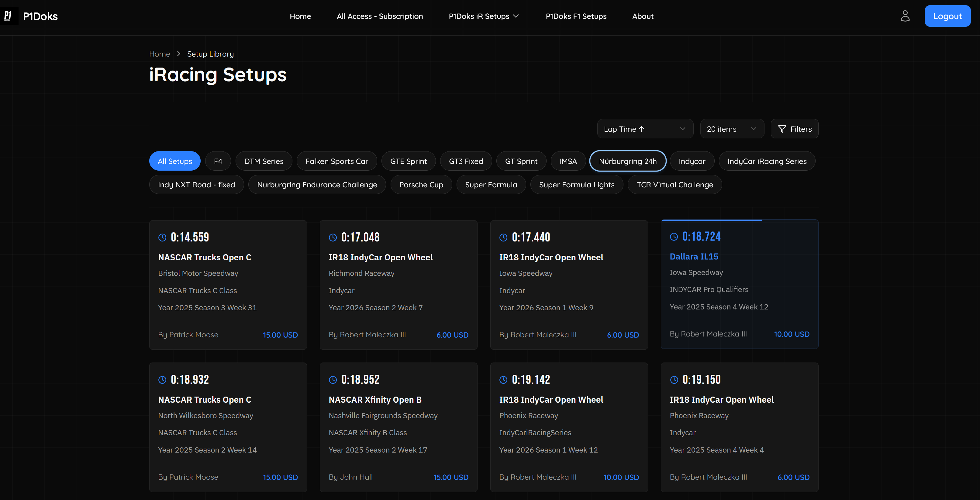This screenshot has width=980, height=500.
Task: Filter setups by DTM Series
Action: coord(264,161)
